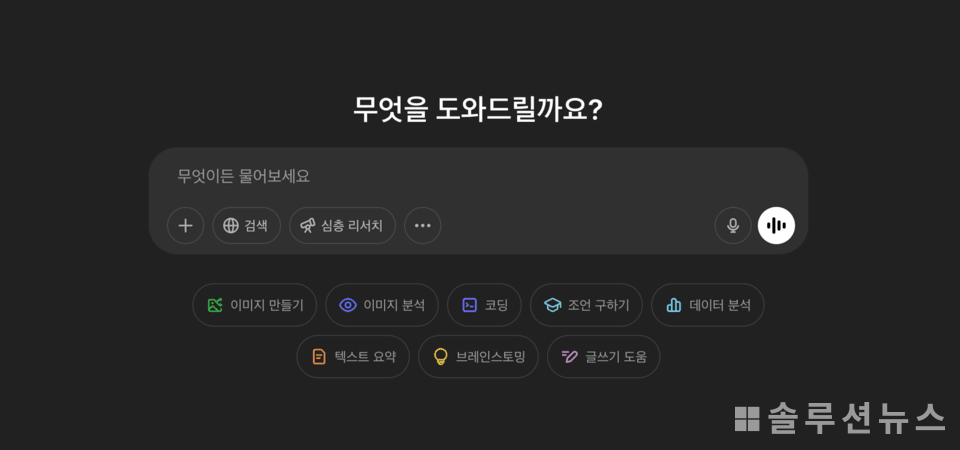The image size is (960, 450).
Task: Pick the 코딩 terminal icon chip
Action: tap(470, 305)
